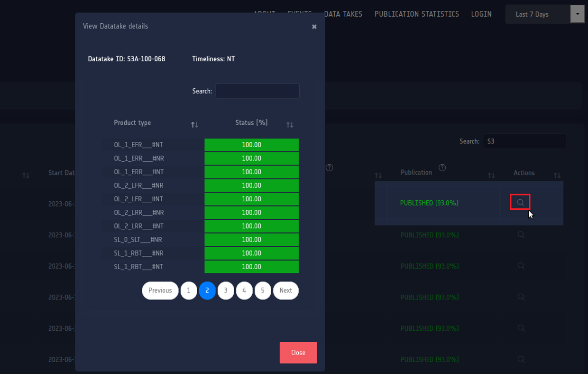The height and width of the screenshot is (374, 588).
Task: Click the SL_0_SLT___#NR product row
Action: tap(200, 240)
